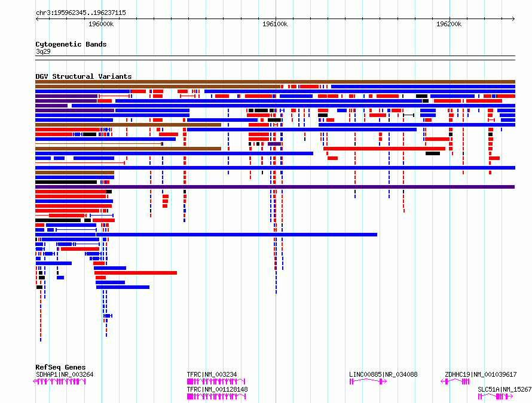Open the ZDHHC19|NM_001039617 gene label

pos(481,374)
